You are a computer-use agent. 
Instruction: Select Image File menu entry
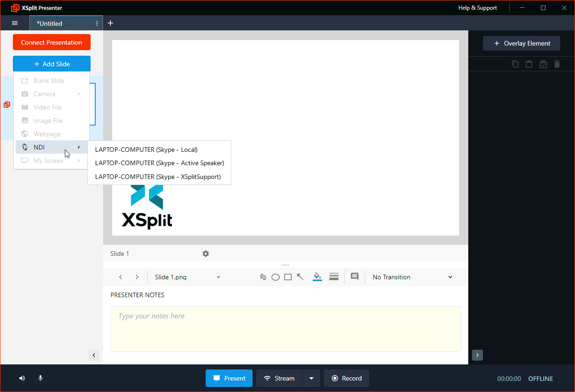52,121
